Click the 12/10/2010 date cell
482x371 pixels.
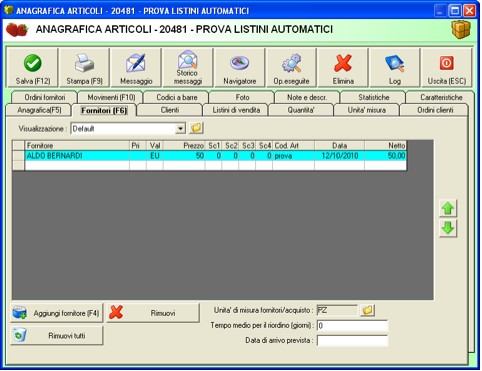click(339, 156)
